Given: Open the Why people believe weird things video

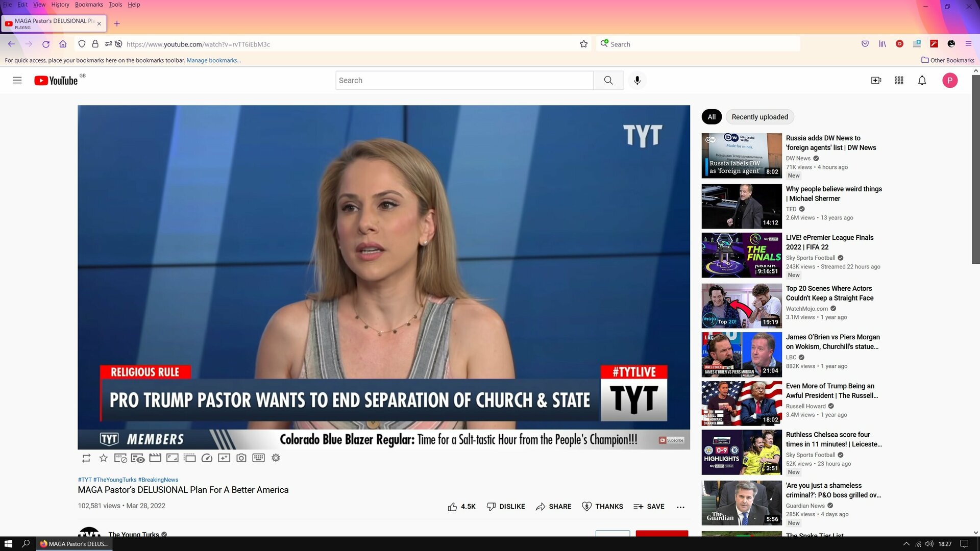Looking at the screenshot, I should (x=834, y=194).
